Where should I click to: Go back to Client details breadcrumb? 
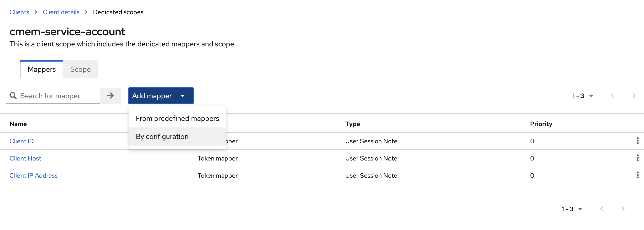click(61, 12)
